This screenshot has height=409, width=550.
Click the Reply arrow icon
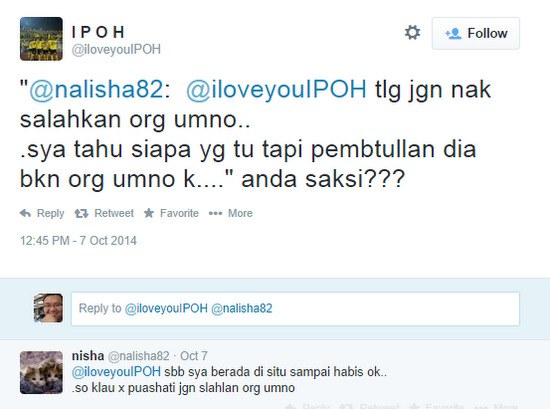[25, 213]
